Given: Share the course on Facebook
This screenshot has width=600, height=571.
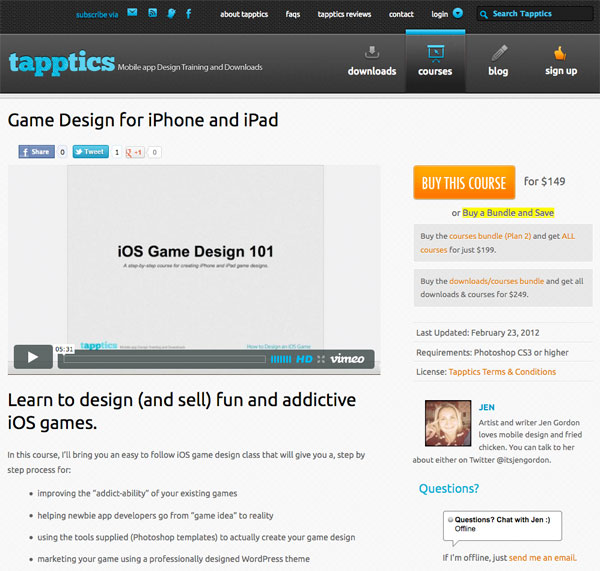Looking at the screenshot, I should (x=37, y=152).
